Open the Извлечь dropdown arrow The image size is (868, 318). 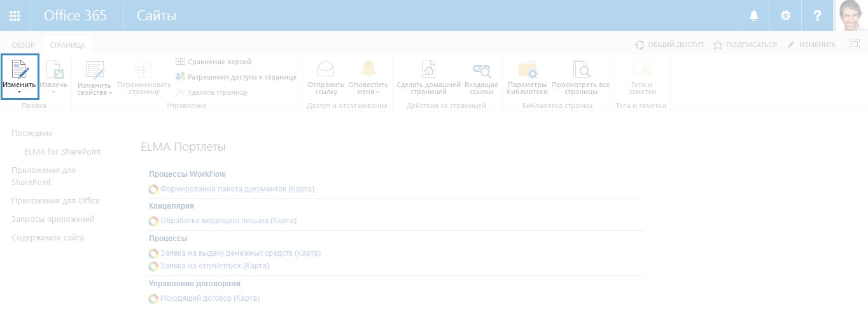click(54, 93)
